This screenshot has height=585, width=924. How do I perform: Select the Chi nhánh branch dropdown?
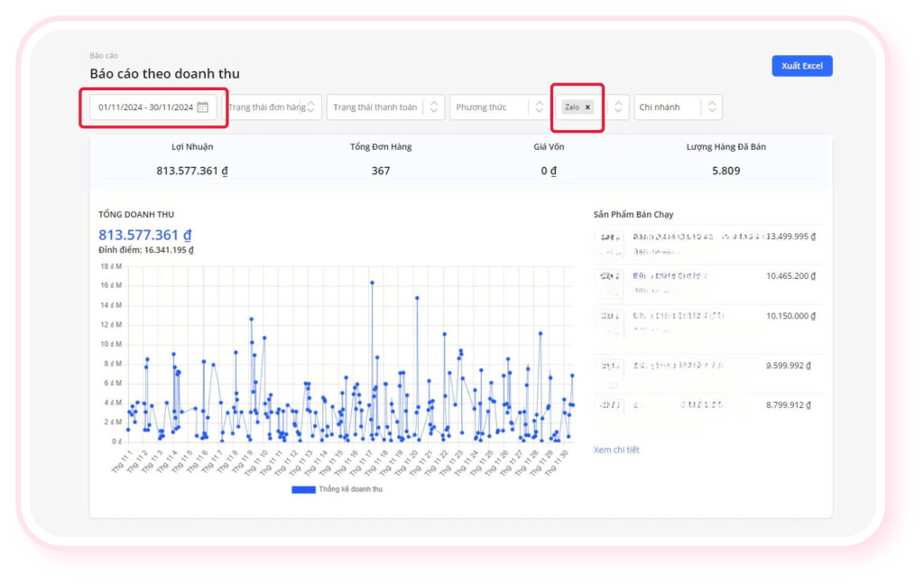click(x=666, y=107)
